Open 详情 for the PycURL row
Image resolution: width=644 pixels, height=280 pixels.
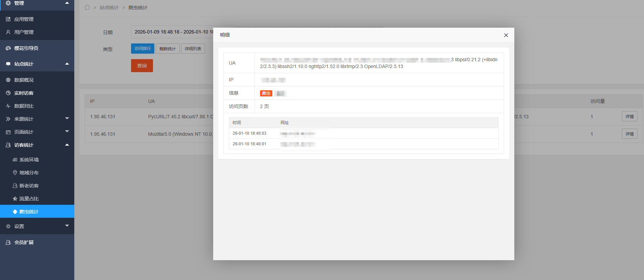point(629,117)
